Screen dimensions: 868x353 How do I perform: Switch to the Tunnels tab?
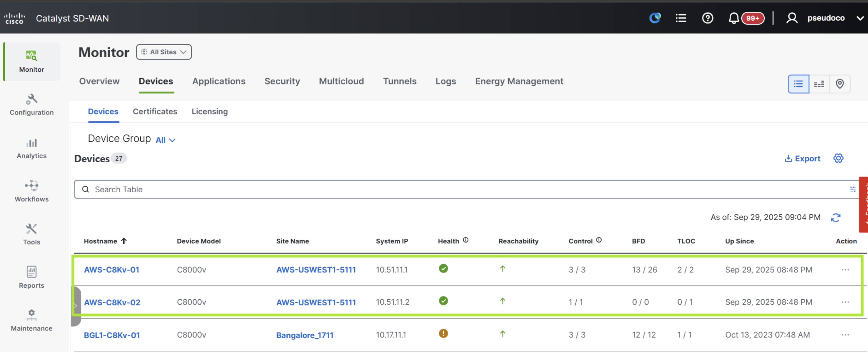pyautogui.click(x=400, y=81)
